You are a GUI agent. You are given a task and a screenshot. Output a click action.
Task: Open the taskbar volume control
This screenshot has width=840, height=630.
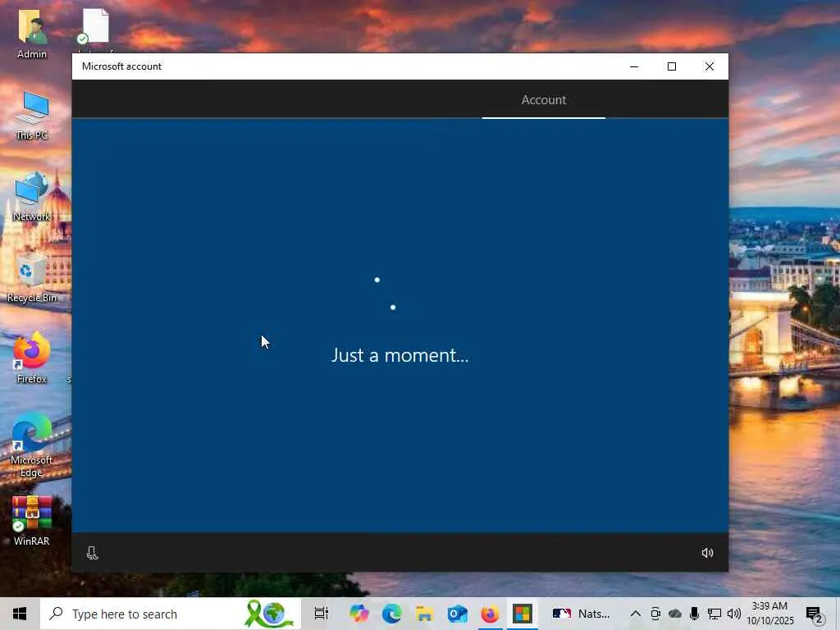734,614
